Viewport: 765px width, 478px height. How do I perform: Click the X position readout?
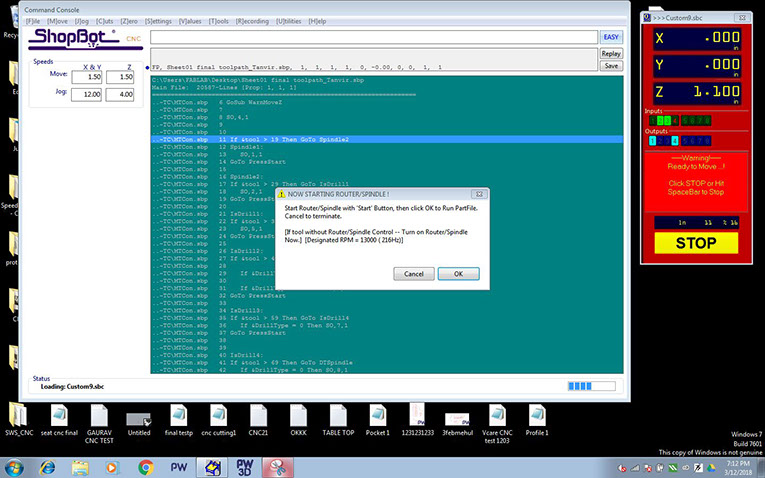point(697,38)
